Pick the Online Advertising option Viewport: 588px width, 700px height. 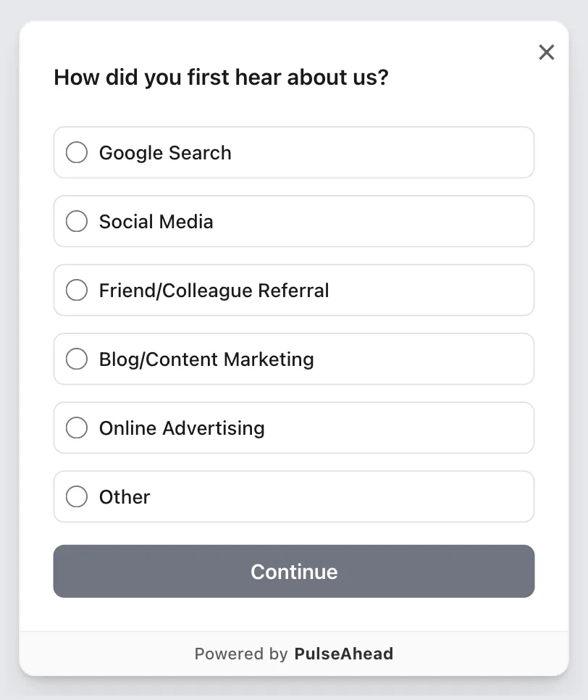pyautogui.click(x=294, y=428)
